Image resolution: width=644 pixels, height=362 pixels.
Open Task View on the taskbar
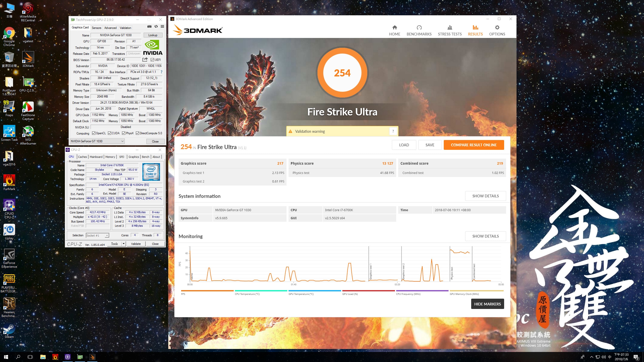click(x=30, y=357)
